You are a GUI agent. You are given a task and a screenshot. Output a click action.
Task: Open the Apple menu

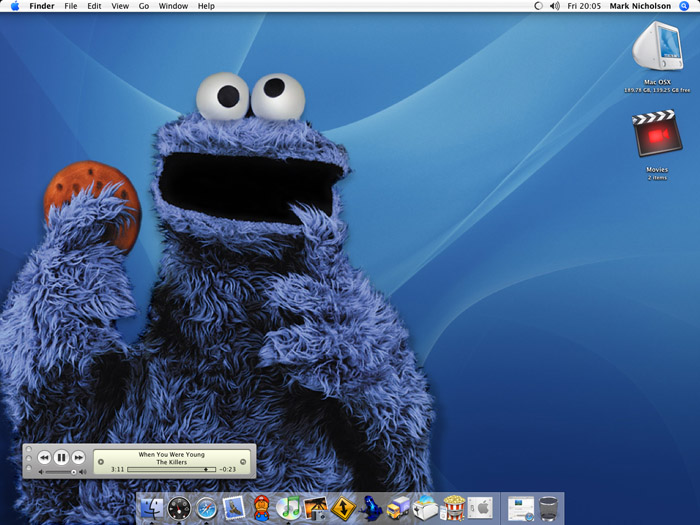[15, 6]
